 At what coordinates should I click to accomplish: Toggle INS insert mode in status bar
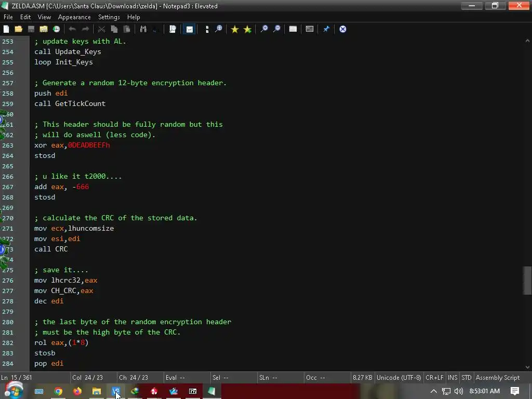click(x=453, y=378)
